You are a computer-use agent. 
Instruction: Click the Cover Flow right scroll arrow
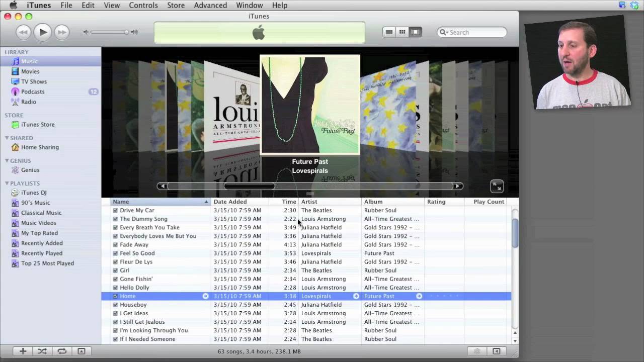[457, 186]
